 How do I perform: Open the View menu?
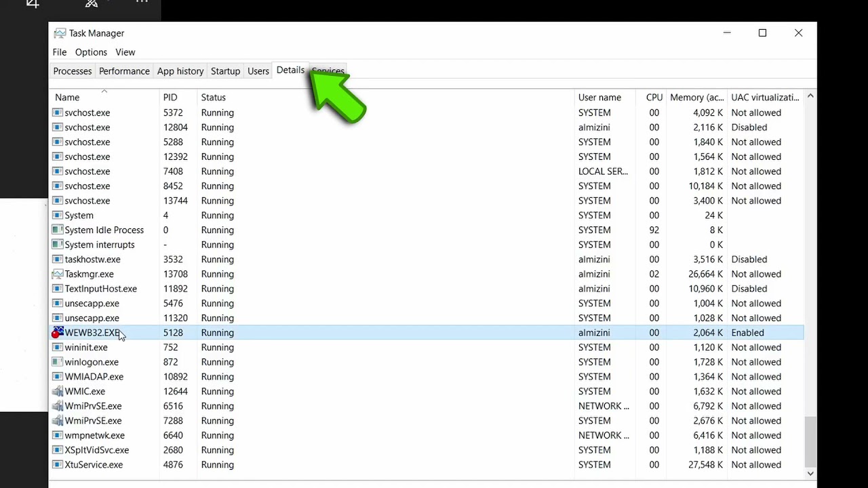point(125,52)
